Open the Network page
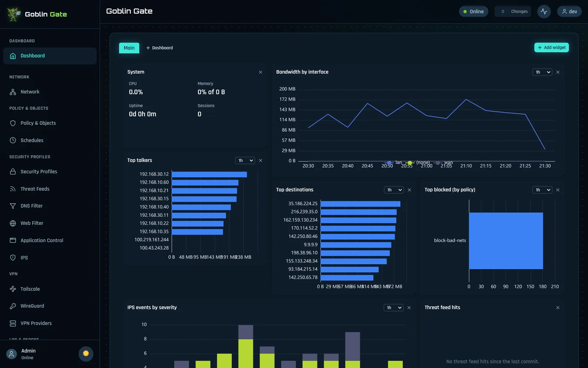588x368 pixels. coord(50,92)
